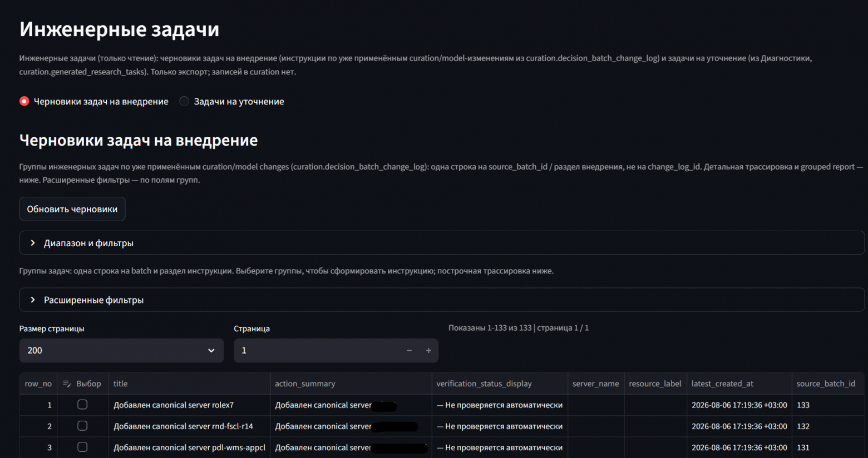
Task: Click title cell 'Добавлен canonical server pdl-wms-appcl'
Action: (x=189, y=447)
